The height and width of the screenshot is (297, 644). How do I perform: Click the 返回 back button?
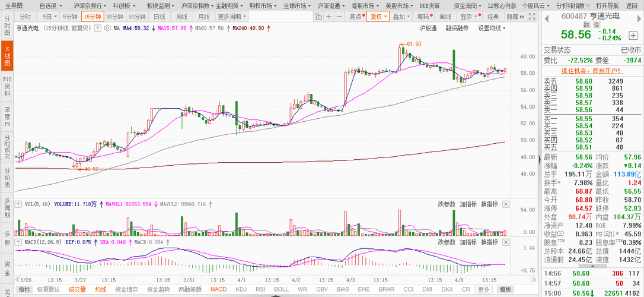point(632,6)
